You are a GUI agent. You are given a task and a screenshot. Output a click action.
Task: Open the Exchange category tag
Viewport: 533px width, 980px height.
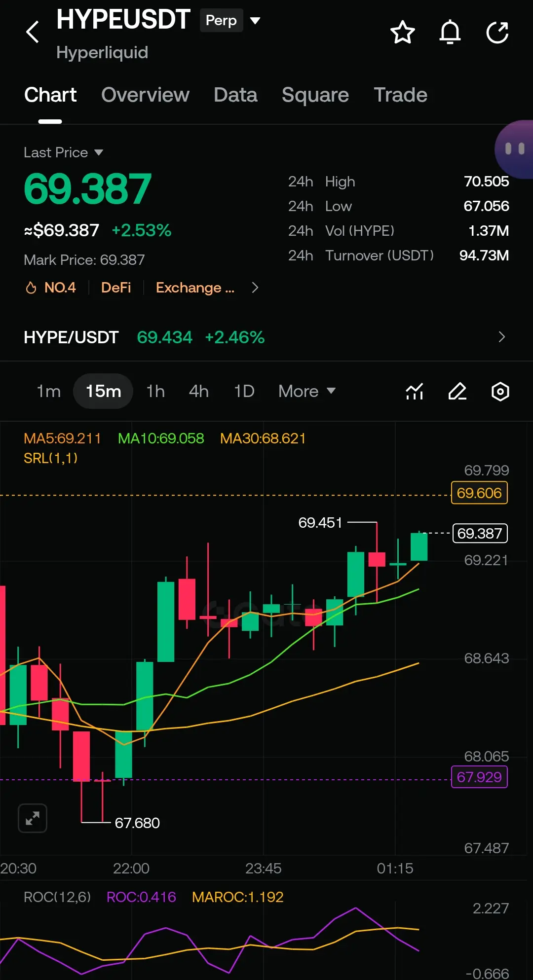tap(195, 288)
